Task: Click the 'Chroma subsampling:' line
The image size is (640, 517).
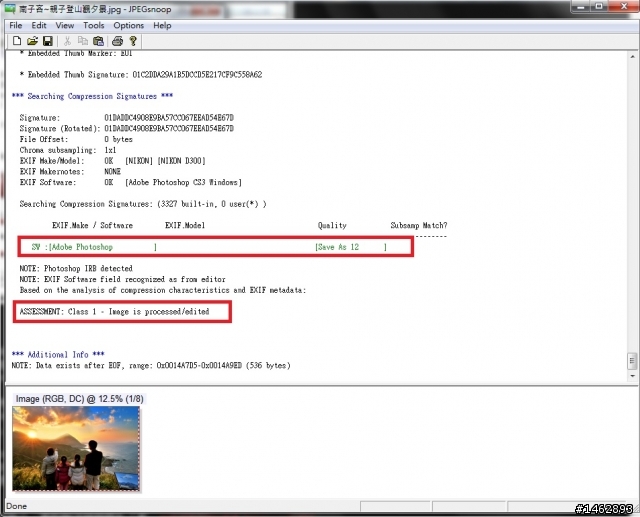Action: [x=68, y=150]
